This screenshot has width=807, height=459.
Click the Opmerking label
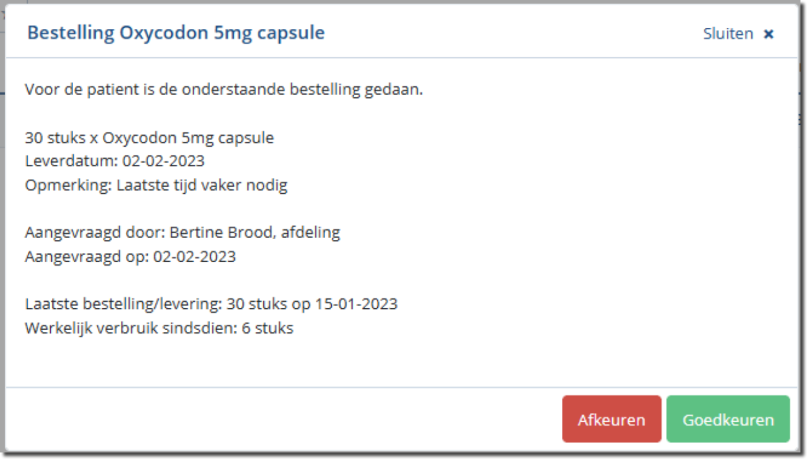pyautogui.click(x=67, y=184)
